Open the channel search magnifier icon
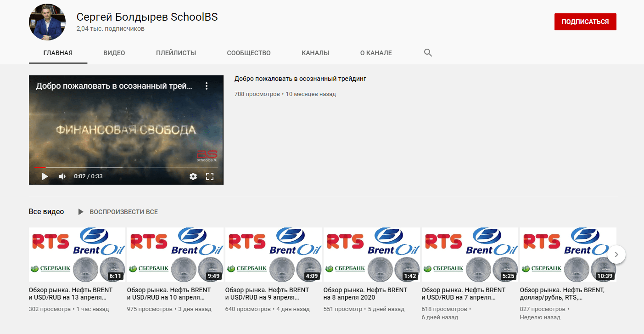 [x=428, y=53]
